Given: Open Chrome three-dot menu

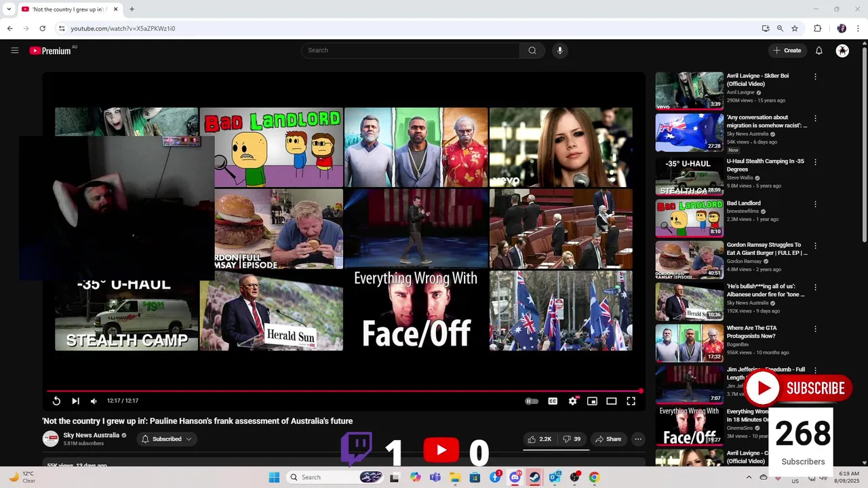Looking at the screenshot, I should click(858, 28).
